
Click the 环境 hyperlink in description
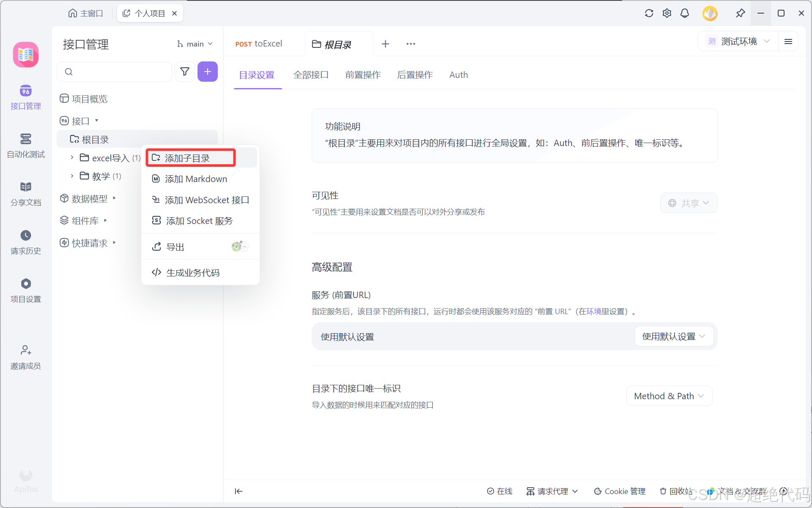(594, 312)
